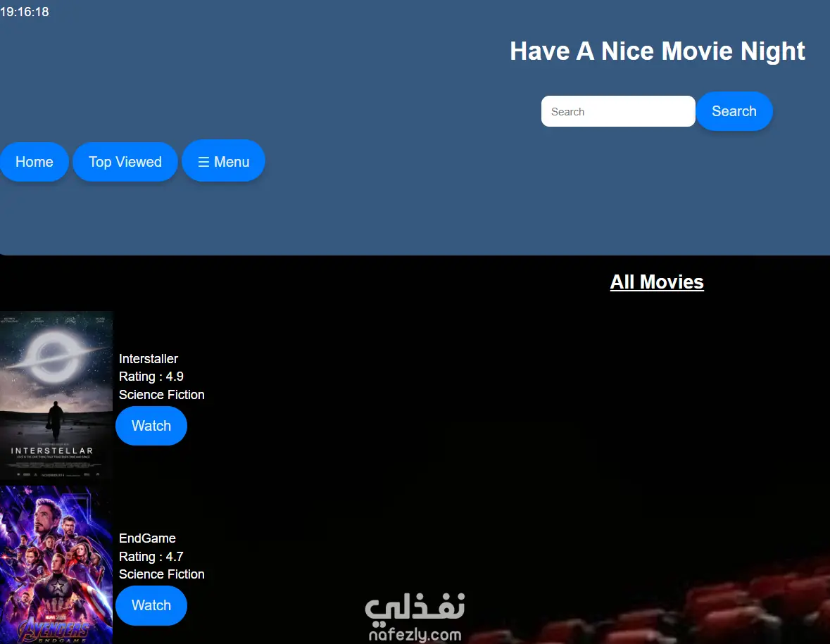
Task: Click the Interstaller movie title text
Action: [x=149, y=358]
